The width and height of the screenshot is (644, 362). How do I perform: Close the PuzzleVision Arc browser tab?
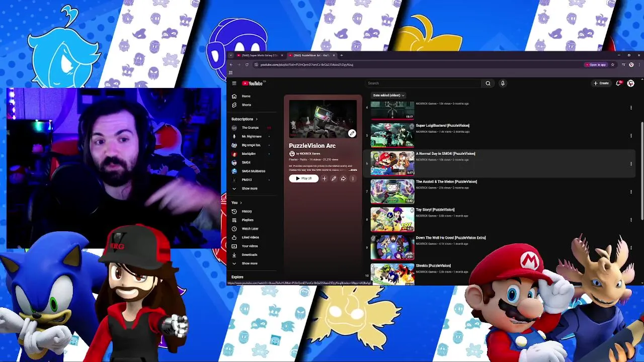[334, 55]
